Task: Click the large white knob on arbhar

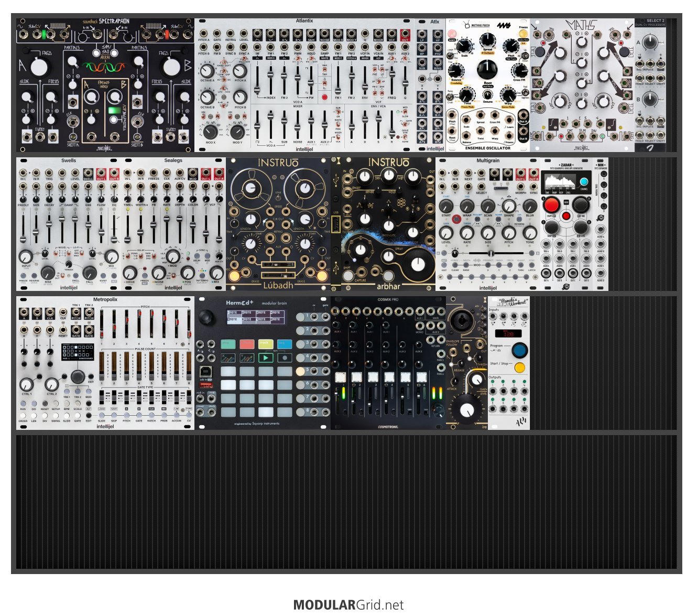Action: pos(418,264)
